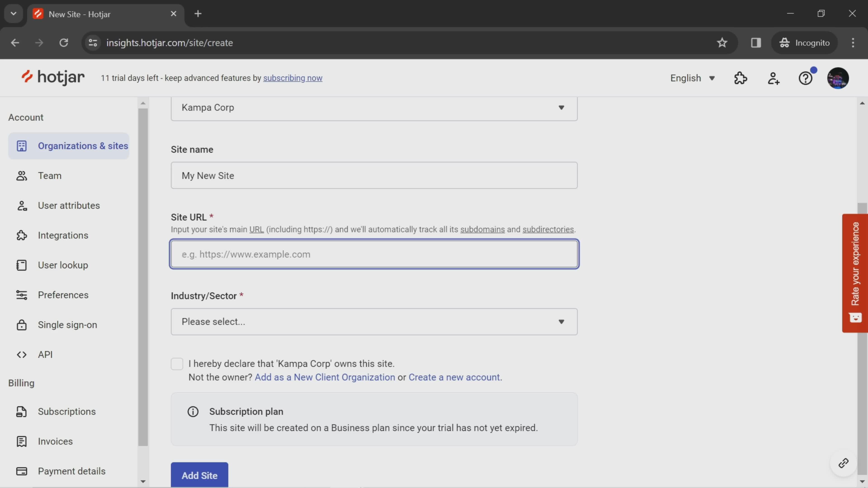The image size is (868, 488).
Task: Click the Single sign-on icon
Action: tap(20, 325)
